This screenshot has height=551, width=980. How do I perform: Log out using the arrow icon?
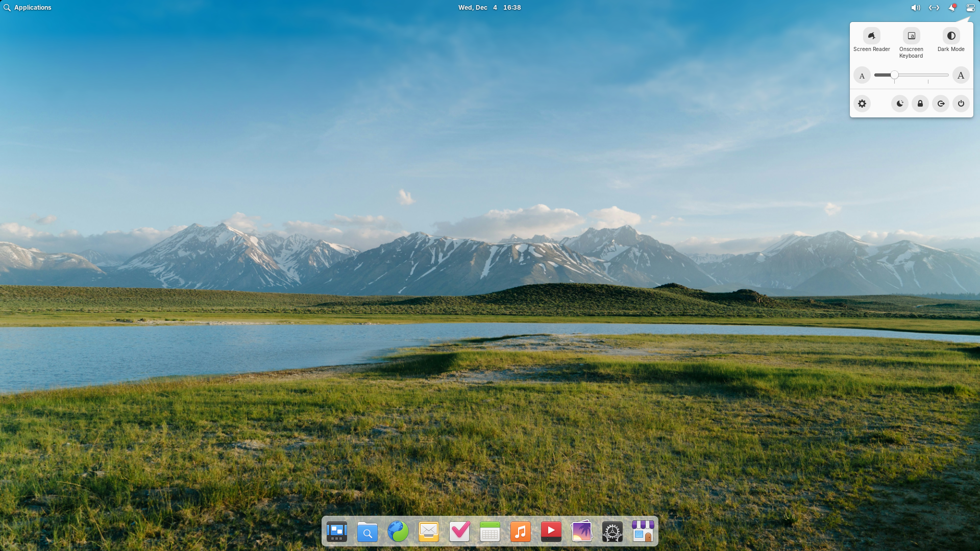click(941, 104)
